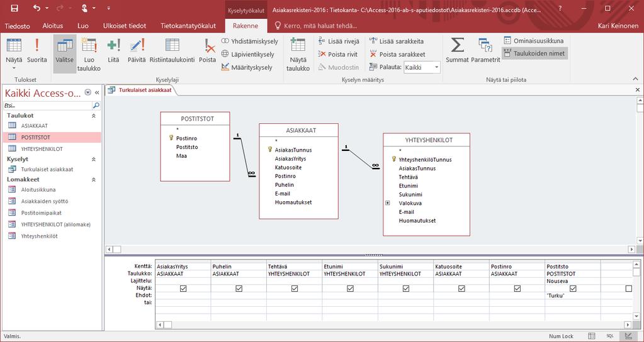Click the Kerro, mitä haluat tehdä box

[315, 26]
